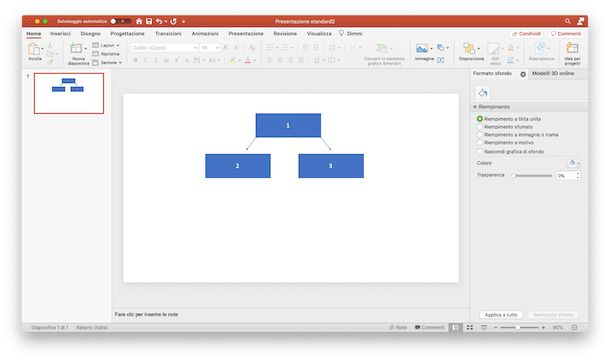Open the Presentazione ribbon tab

(x=246, y=34)
